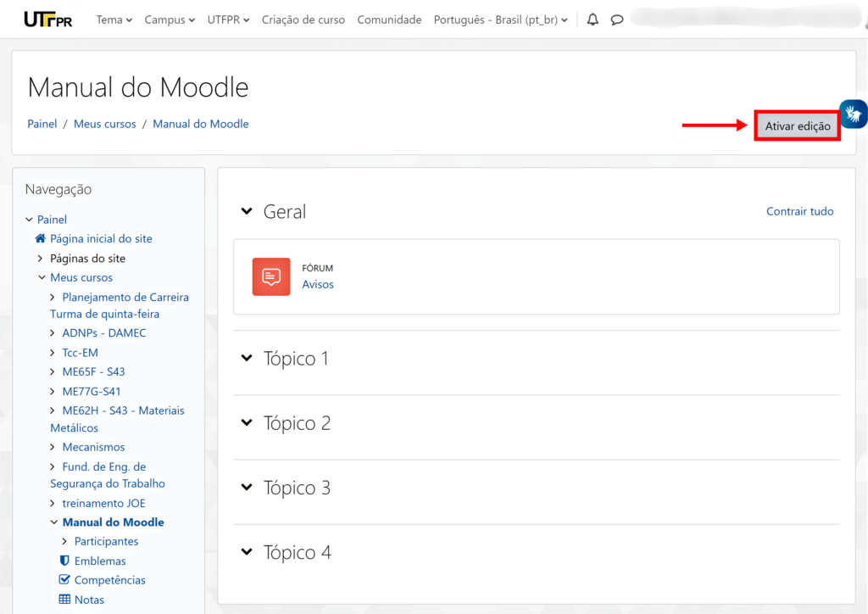Click the Tópico 4 section title

tap(298, 552)
